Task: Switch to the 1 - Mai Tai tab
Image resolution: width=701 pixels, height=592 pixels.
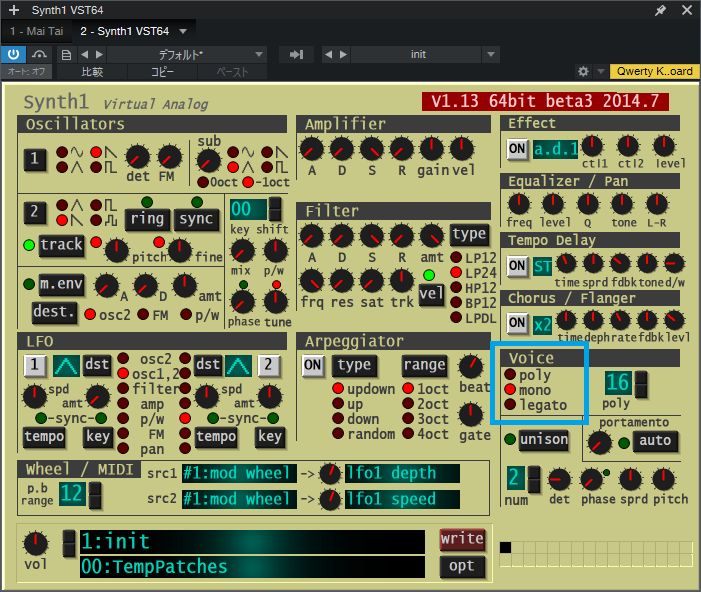Action: pos(38,32)
